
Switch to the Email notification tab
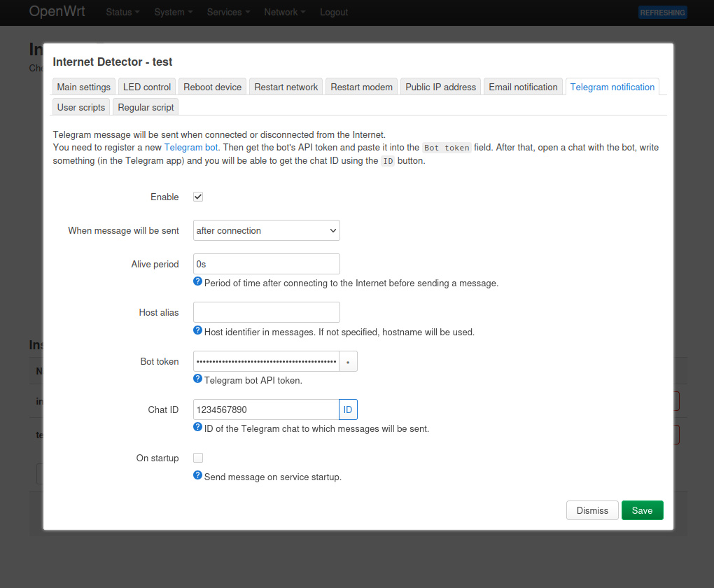523,87
